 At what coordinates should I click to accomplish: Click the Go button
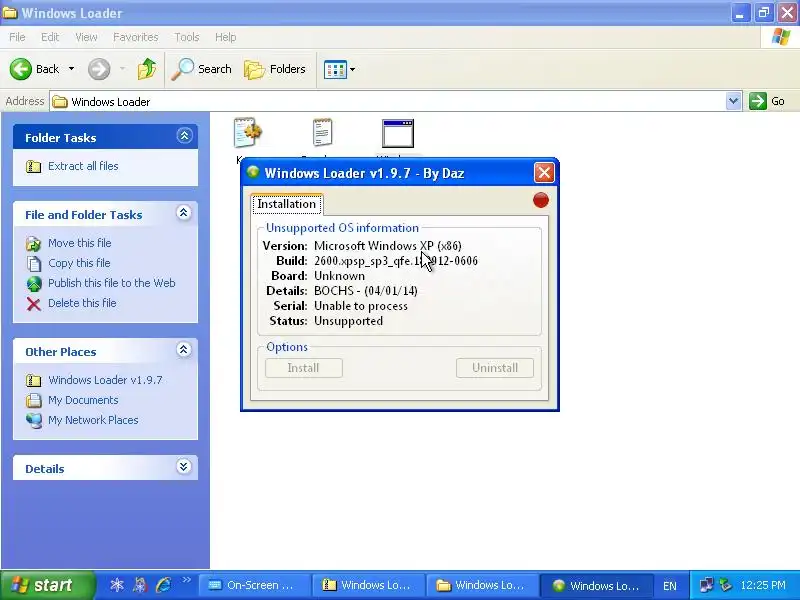pos(767,101)
